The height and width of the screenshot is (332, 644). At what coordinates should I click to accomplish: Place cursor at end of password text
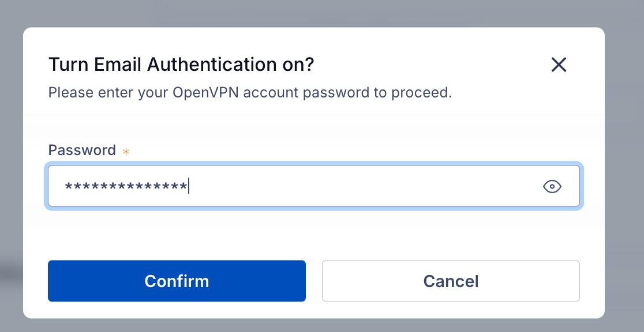click(x=189, y=186)
